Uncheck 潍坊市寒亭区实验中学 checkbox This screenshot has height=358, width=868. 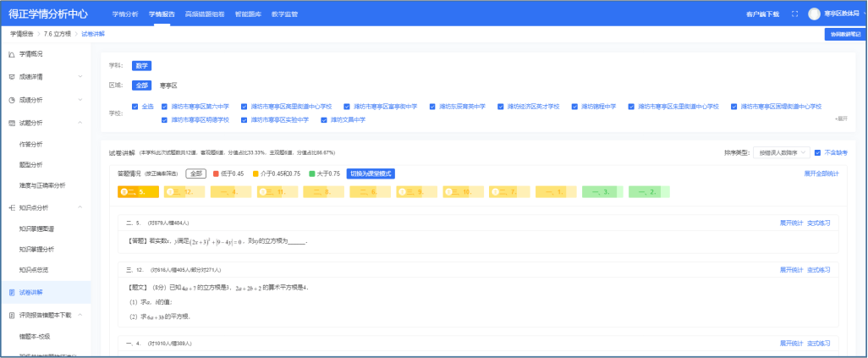tap(244, 119)
